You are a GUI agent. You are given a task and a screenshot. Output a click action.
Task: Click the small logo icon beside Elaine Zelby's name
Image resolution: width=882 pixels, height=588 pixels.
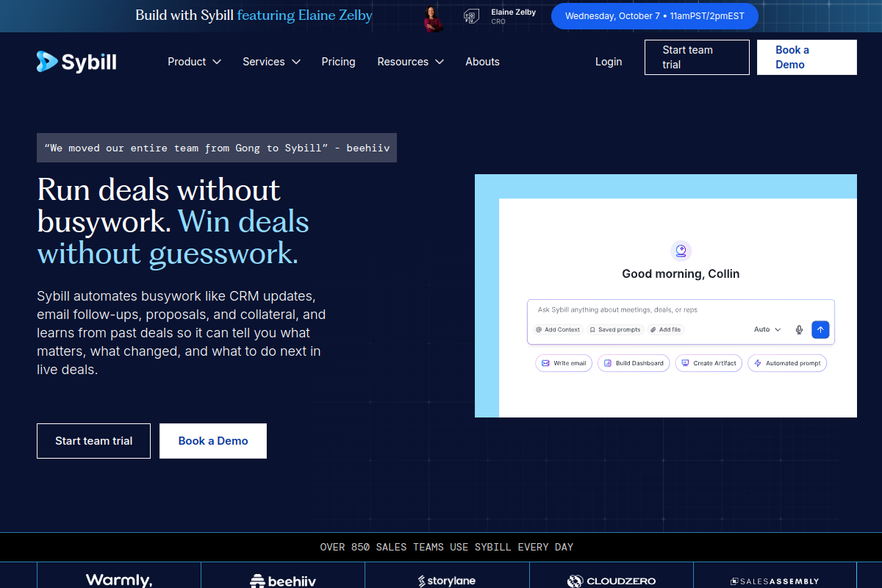(471, 16)
